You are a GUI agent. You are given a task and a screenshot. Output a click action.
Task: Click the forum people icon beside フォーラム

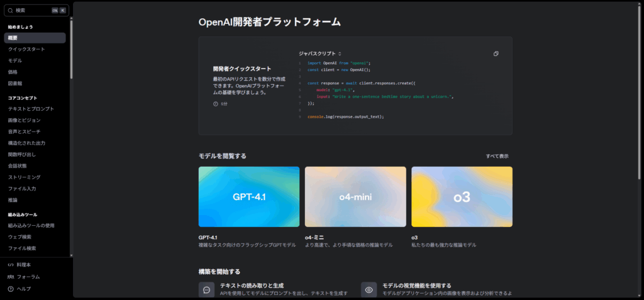pyautogui.click(x=11, y=277)
